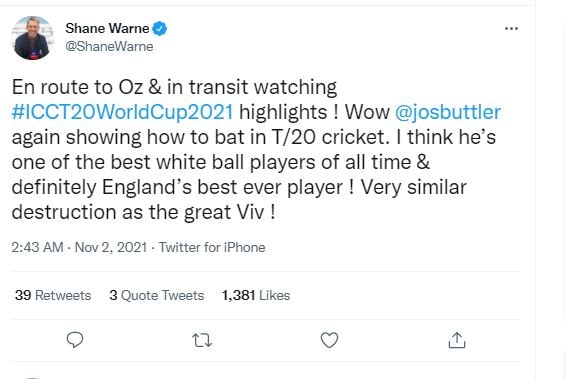Click the reply speech bubble icon
Viewport: 566px width, 379px height.
point(75,340)
